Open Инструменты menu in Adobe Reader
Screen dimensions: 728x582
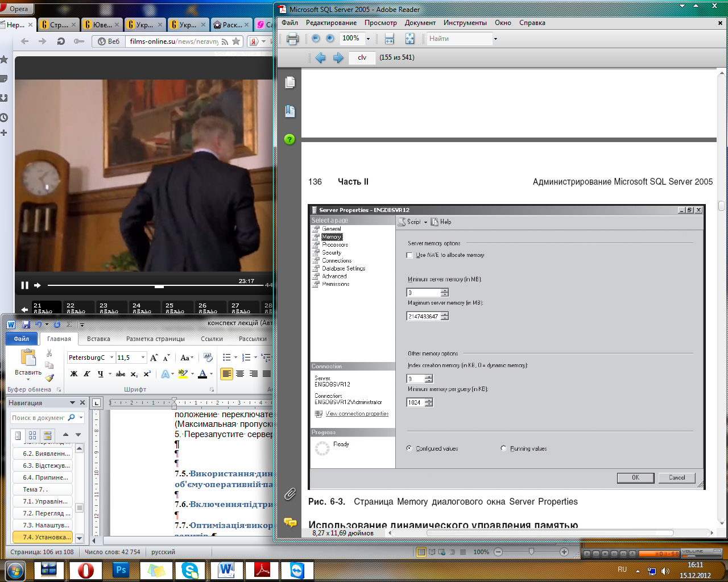coord(465,23)
